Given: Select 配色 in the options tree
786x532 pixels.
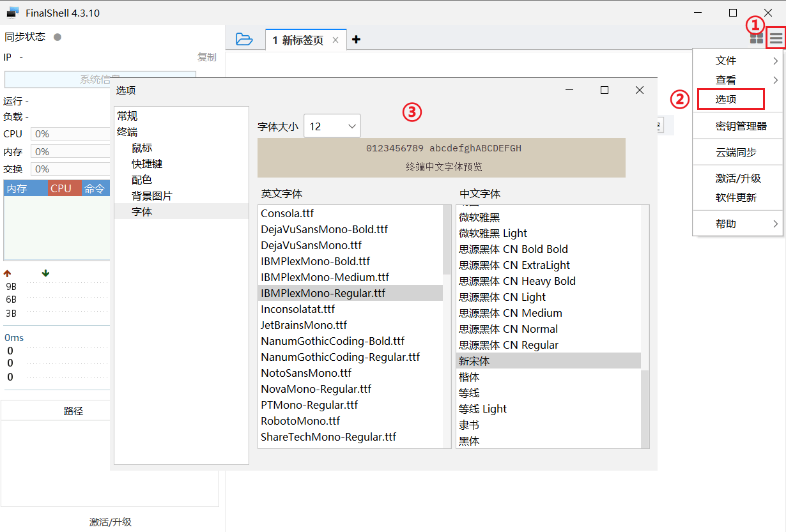Looking at the screenshot, I should point(142,180).
